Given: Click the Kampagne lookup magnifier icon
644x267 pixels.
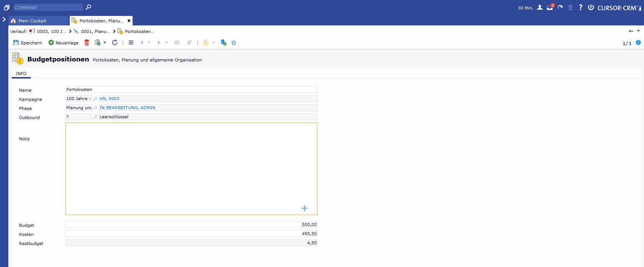Looking at the screenshot, I should [x=95, y=99].
